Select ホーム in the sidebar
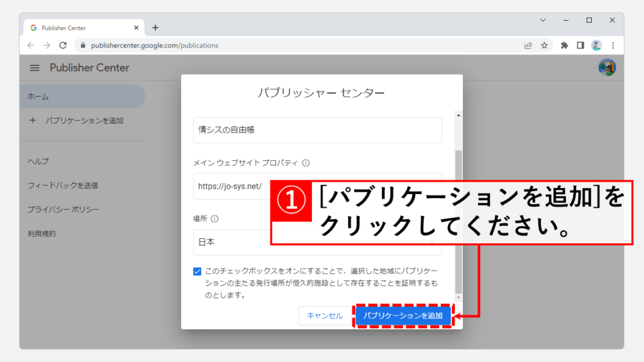This screenshot has height=362, width=644. (82, 97)
